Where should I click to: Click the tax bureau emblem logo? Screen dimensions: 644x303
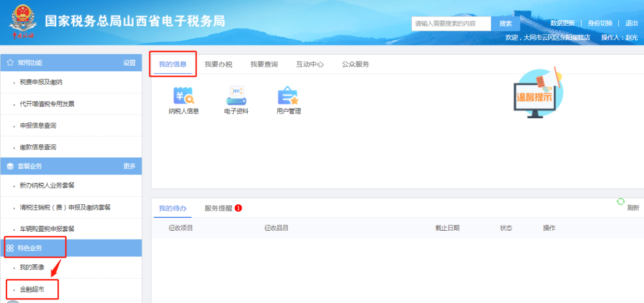(x=22, y=22)
